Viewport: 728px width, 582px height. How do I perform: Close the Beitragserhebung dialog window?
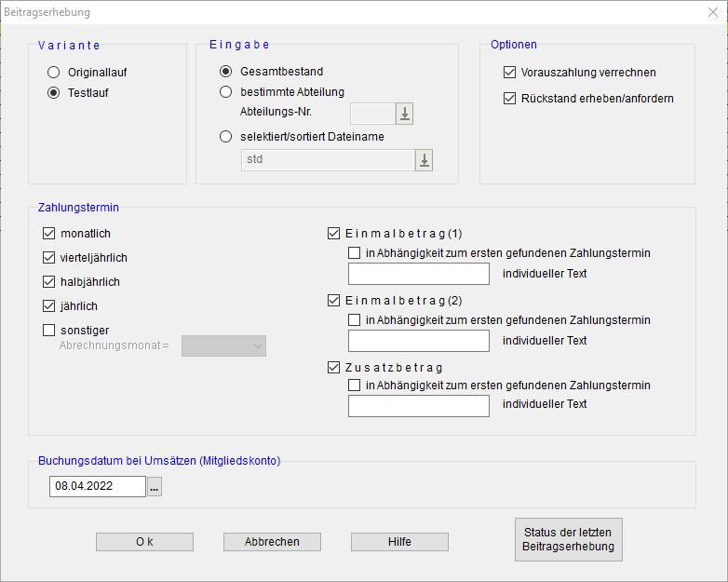(710, 12)
